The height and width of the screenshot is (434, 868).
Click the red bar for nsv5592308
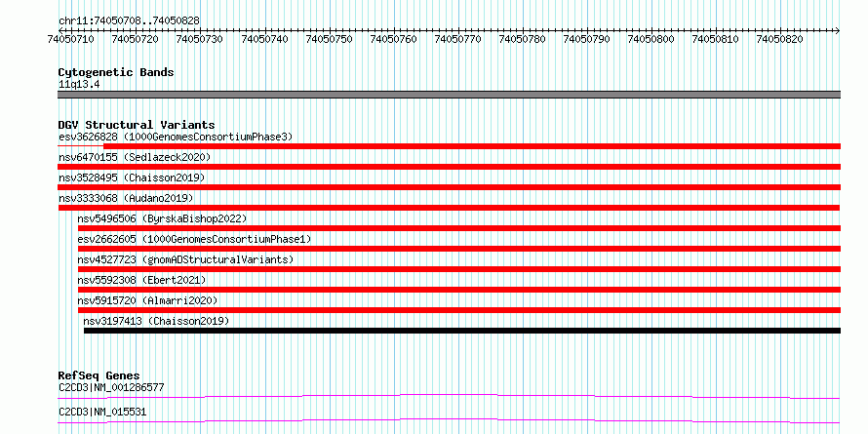pos(459,290)
